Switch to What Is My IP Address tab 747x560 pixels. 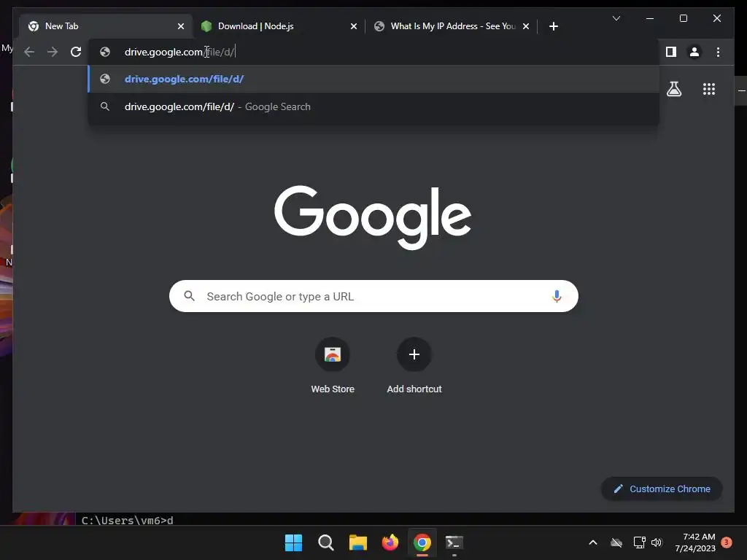452,26
